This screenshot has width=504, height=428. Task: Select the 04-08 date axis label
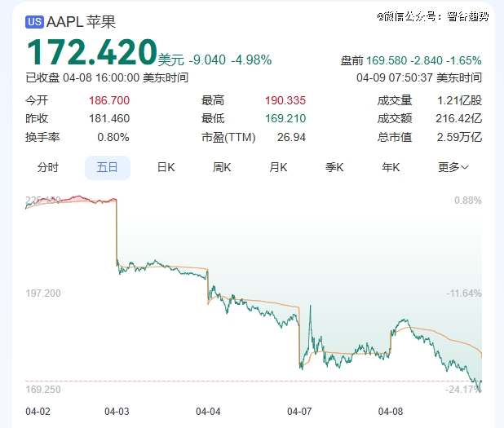click(392, 412)
